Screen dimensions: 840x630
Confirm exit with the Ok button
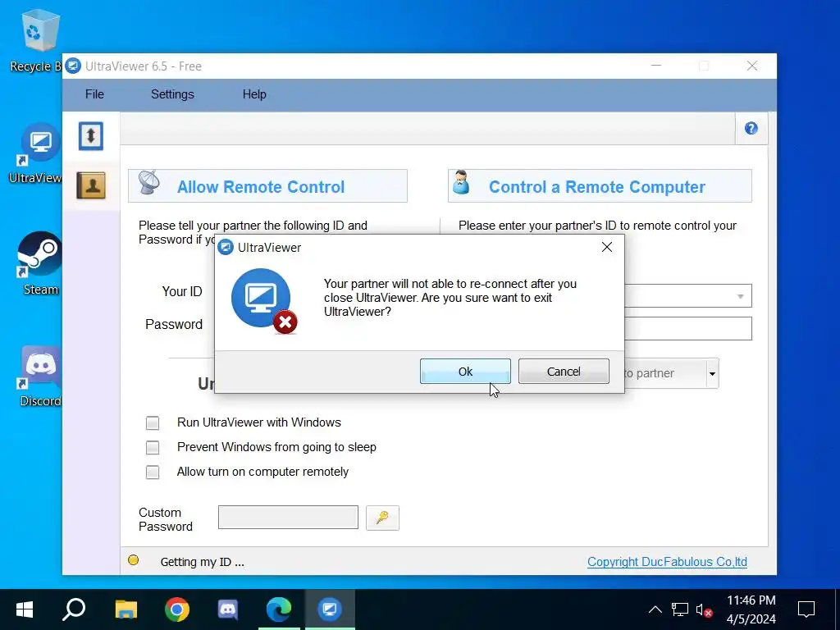(x=465, y=372)
